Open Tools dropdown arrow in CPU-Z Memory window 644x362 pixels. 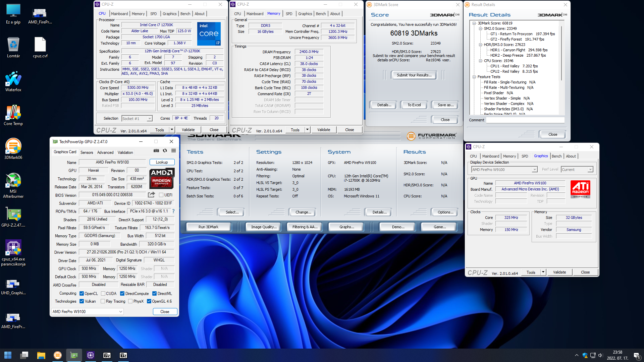[307, 130]
